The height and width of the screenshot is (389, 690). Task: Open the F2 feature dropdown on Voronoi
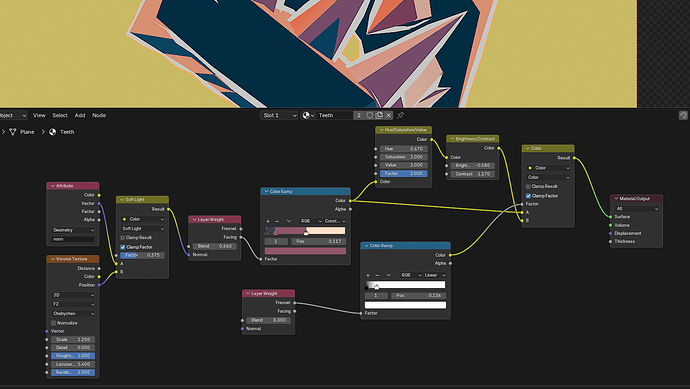click(73, 305)
